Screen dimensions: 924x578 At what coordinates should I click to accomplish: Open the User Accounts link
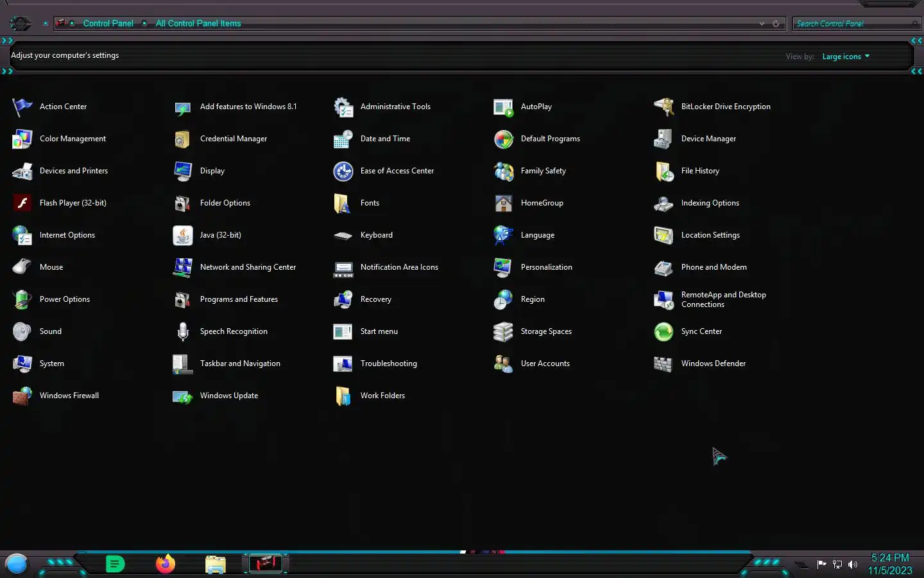(x=545, y=363)
